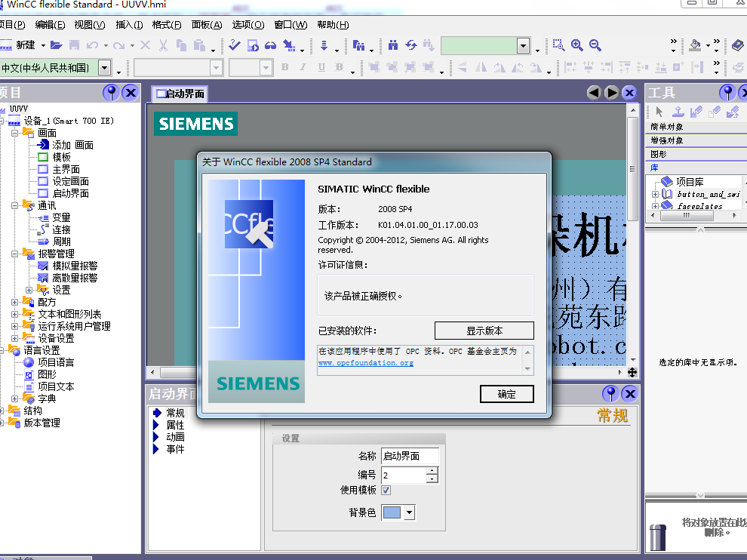This screenshot has width=747, height=560.
Task: Open the 事件 properties category
Action: tap(175, 449)
